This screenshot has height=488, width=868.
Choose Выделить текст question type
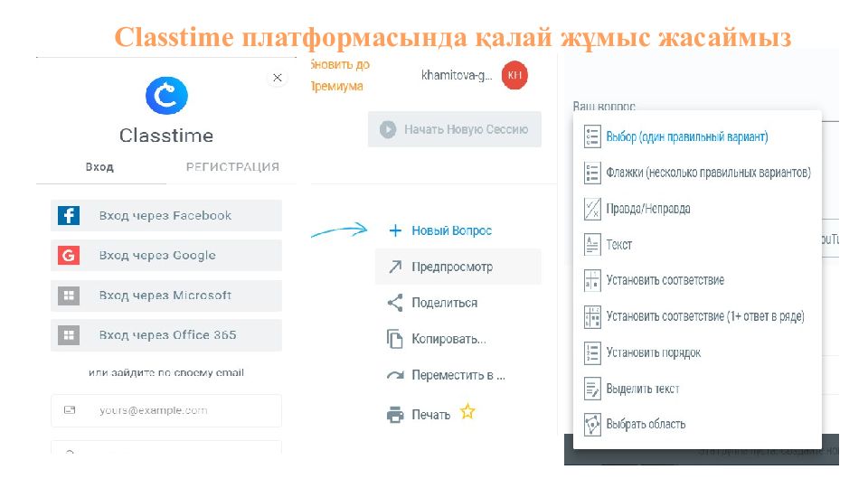click(x=642, y=389)
